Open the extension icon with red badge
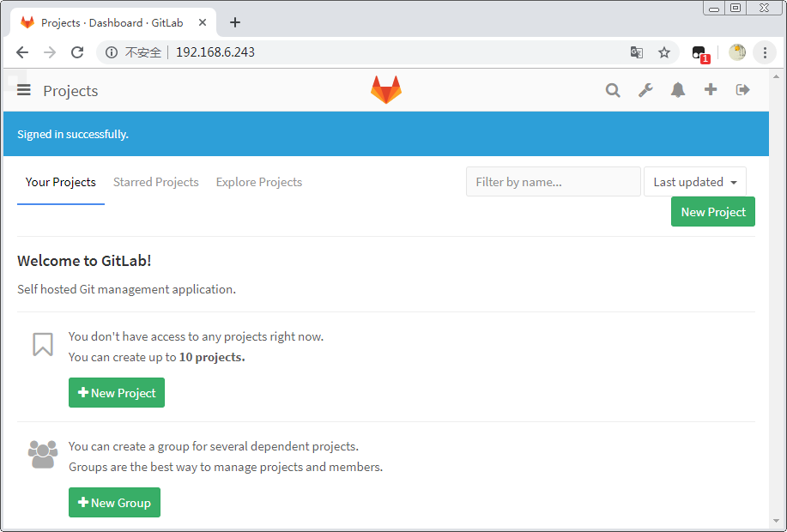Image resolution: width=787 pixels, height=532 pixels. click(x=700, y=53)
